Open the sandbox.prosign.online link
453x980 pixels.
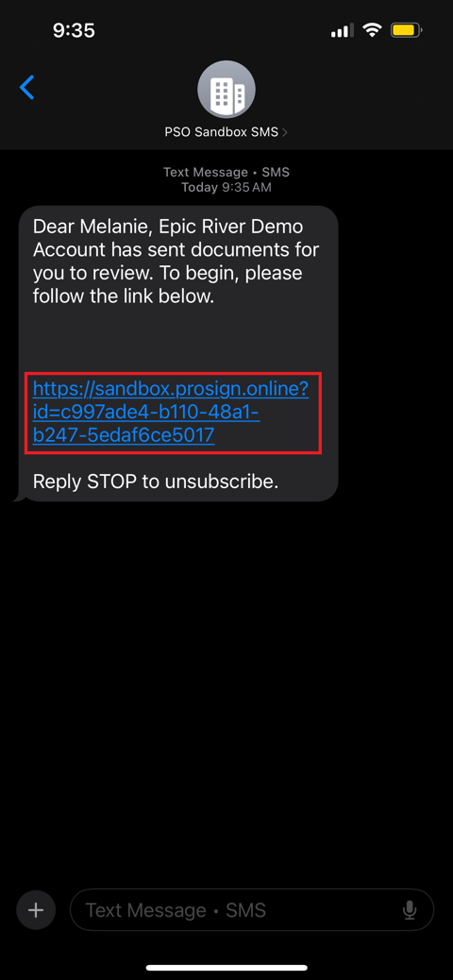[x=171, y=412]
